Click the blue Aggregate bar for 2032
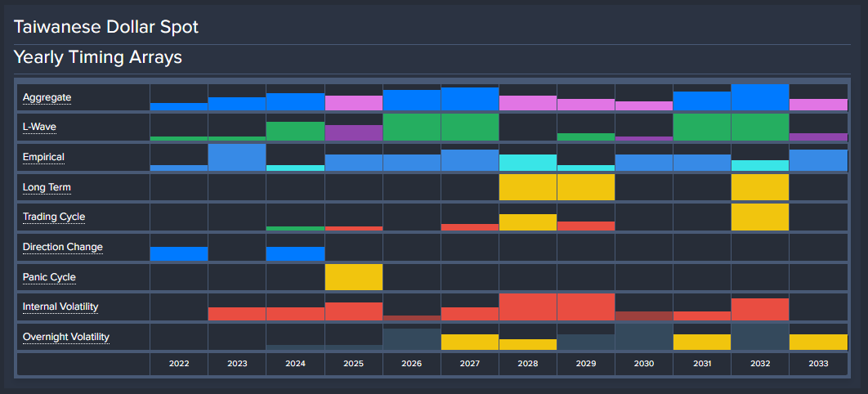868x394 pixels. point(759,97)
